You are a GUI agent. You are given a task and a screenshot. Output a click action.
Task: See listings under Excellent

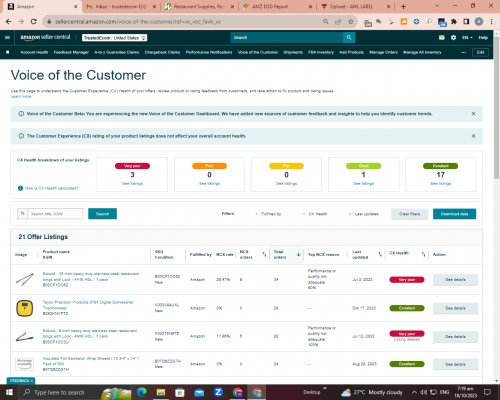click(x=440, y=184)
